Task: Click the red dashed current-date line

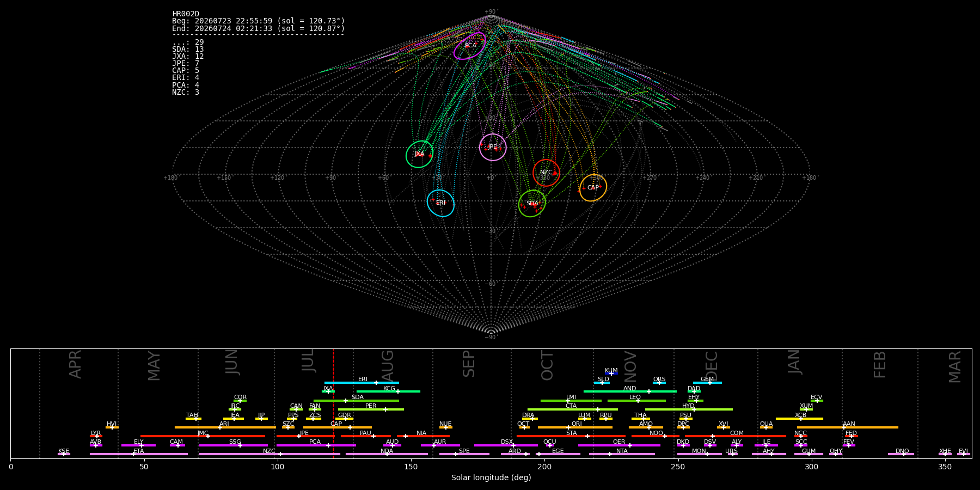Action: (x=334, y=403)
